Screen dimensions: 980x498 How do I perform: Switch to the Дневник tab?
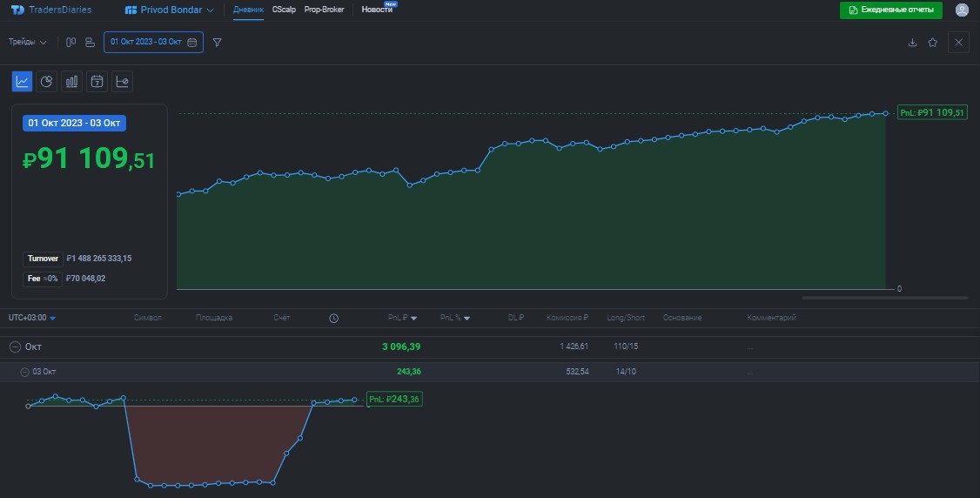point(248,10)
